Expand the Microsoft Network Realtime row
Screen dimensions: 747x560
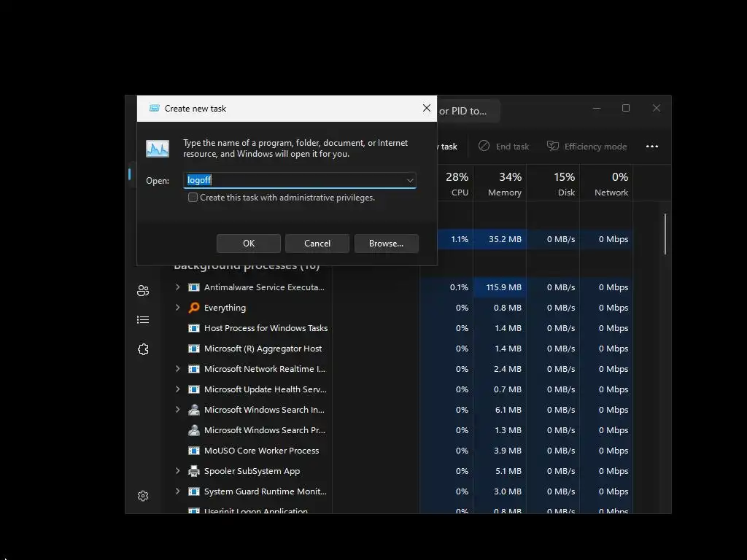tap(178, 368)
